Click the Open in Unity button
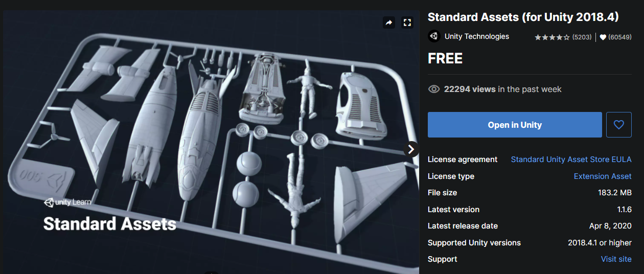The width and height of the screenshot is (644, 274). point(515,125)
